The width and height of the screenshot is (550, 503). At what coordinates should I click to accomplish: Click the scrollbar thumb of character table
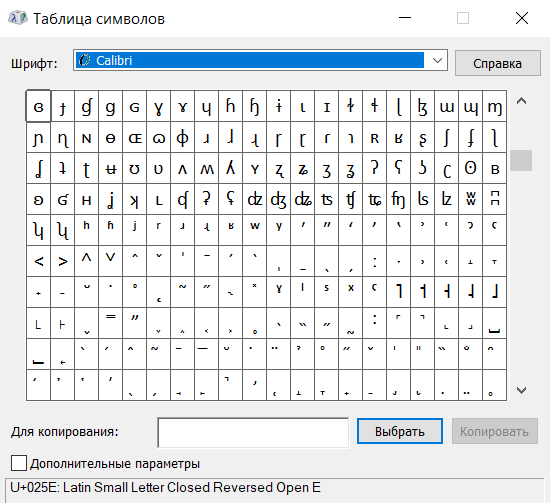(521, 160)
